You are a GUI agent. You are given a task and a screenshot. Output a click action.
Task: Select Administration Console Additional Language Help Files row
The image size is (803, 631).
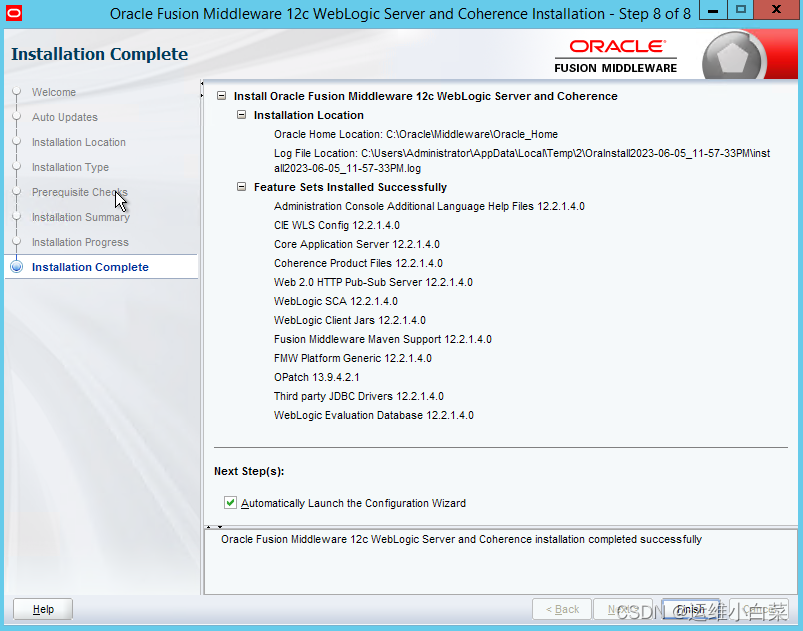429,206
